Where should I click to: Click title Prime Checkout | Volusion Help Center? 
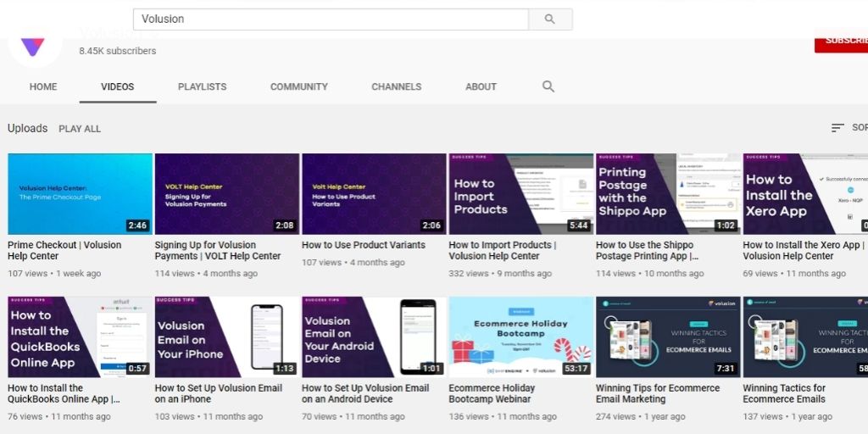pyautogui.click(x=64, y=250)
